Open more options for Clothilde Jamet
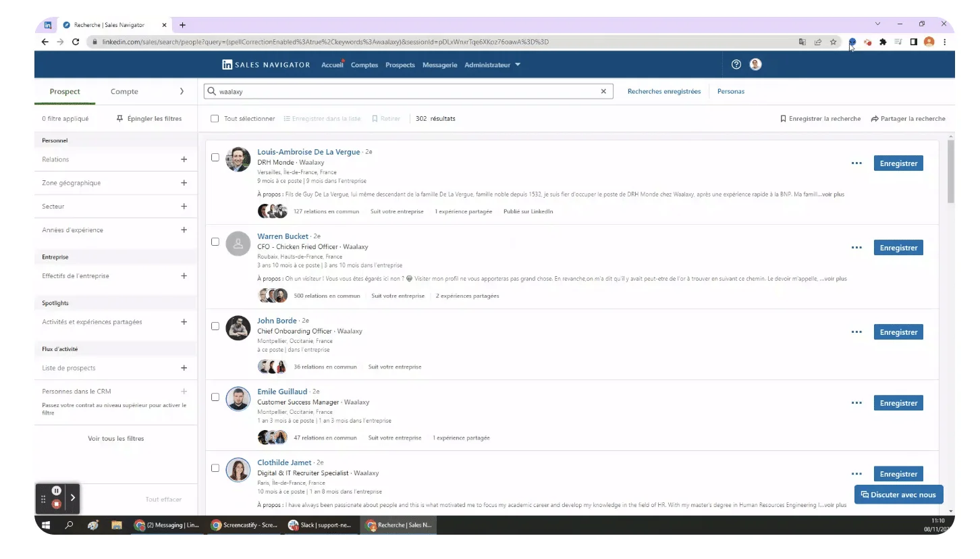980x559 pixels. [856, 474]
